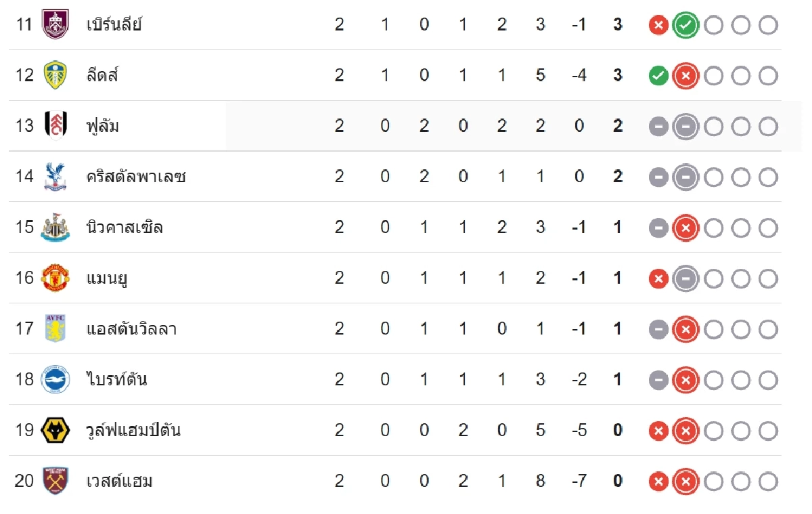Click the West Ham club crest
Image resolution: width=812 pixels, height=514 pixels.
[55, 481]
